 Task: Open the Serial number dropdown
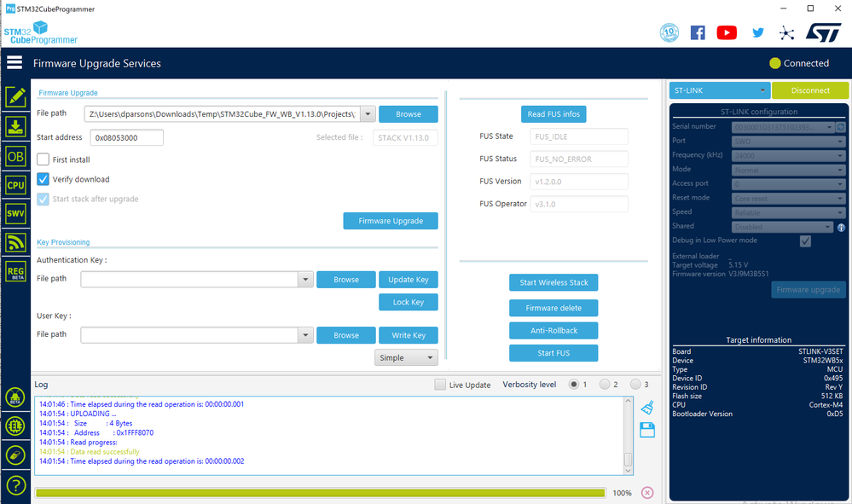(783, 127)
